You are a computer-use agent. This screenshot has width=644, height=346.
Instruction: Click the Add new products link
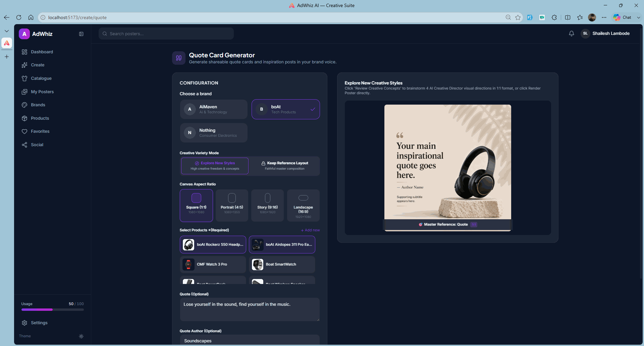(x=310, y=230)
